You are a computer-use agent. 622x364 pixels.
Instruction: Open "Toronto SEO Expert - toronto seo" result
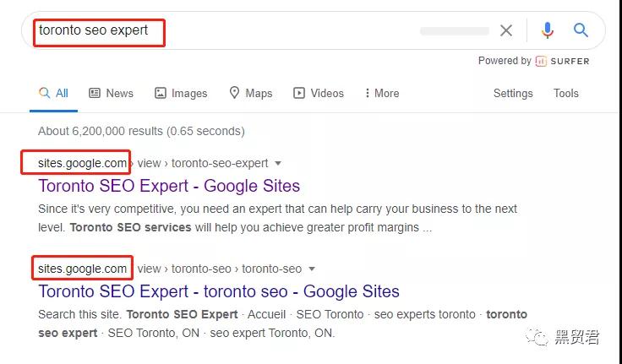point(219,291)
